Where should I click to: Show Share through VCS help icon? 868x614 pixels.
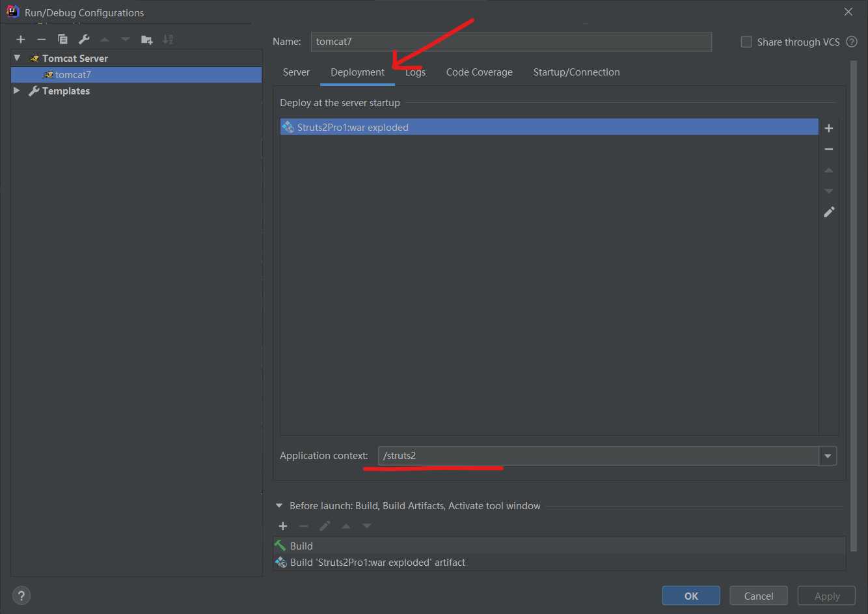tap(852, 42)
